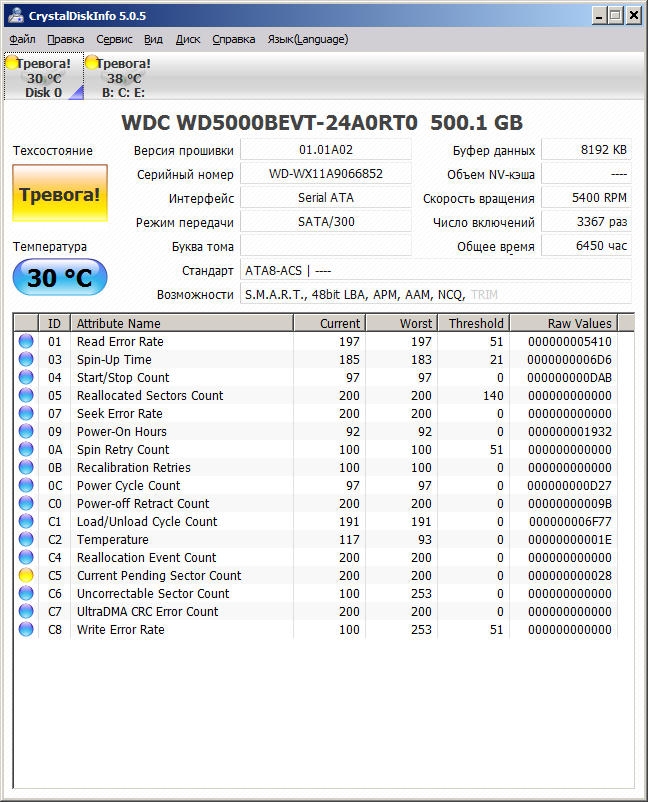Click the Worst column header
This screenshot has width=648, height=802.
point(401,323)
